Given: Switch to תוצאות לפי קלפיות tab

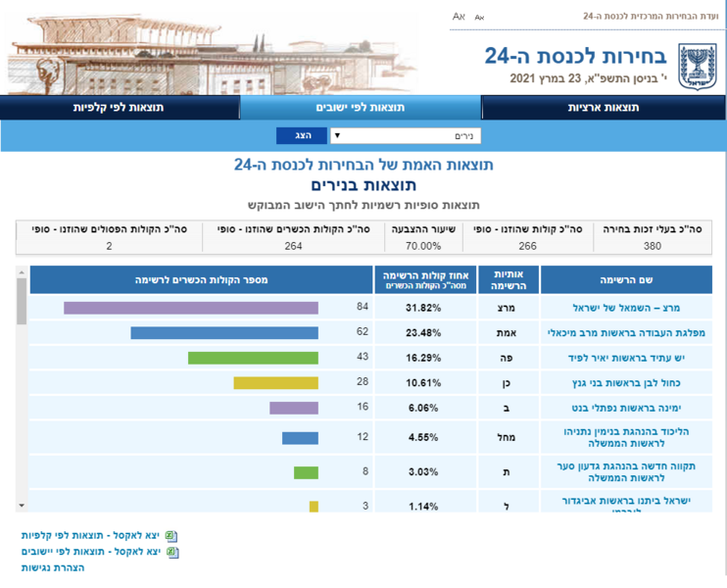Looking at the screenshot, I should (119, 108).
